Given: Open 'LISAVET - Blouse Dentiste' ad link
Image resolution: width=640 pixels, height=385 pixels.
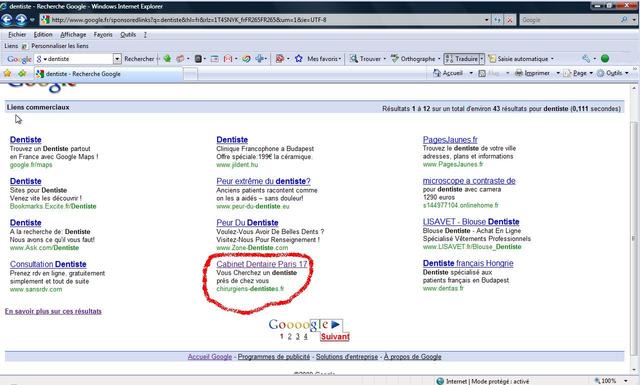Looking at the screenshot, I should (471, 222).
